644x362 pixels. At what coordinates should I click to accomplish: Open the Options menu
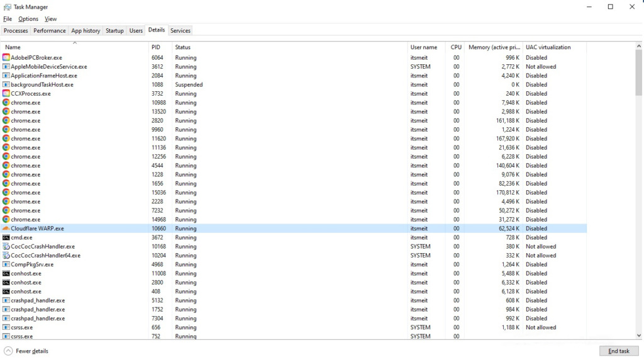click(x=28, y=19)
